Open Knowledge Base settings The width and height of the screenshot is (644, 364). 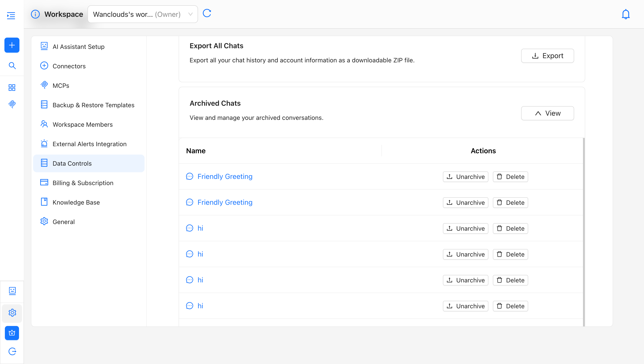(76, 202)
